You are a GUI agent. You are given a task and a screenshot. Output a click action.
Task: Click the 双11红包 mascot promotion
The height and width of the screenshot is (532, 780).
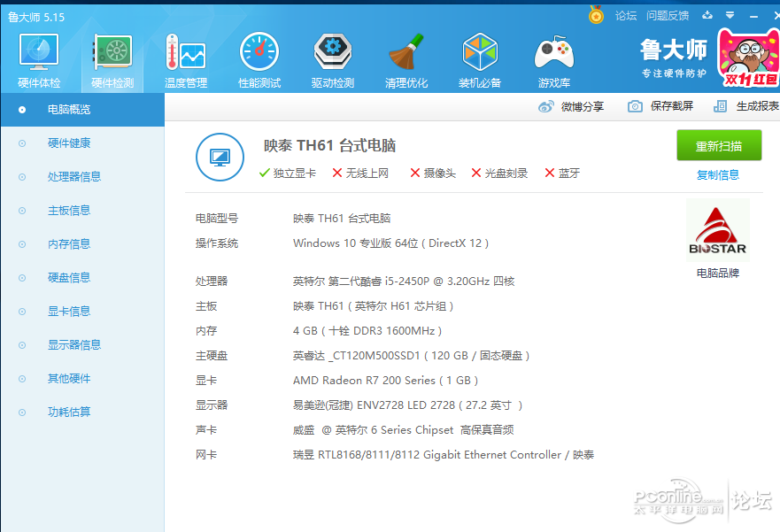(x=749, y=58)
